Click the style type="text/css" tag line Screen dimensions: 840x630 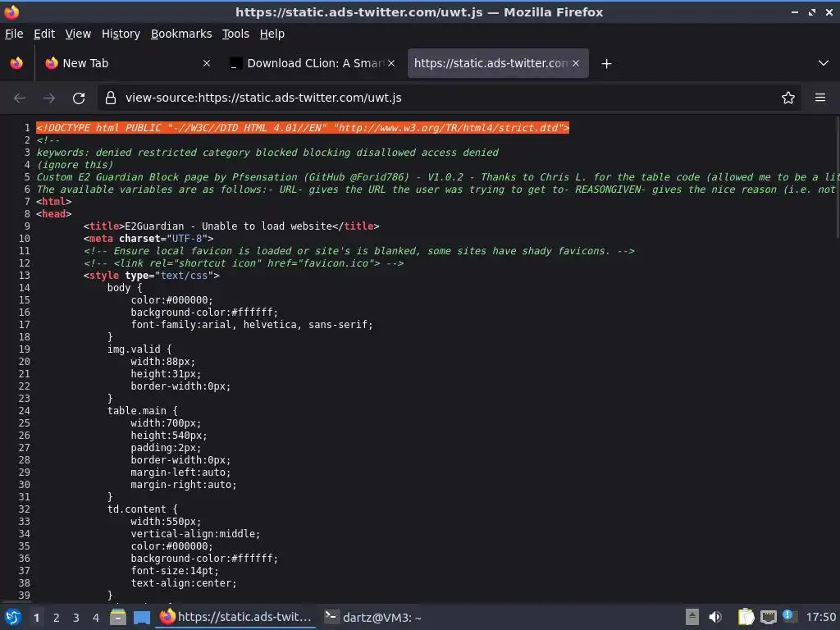click(152, 276)
